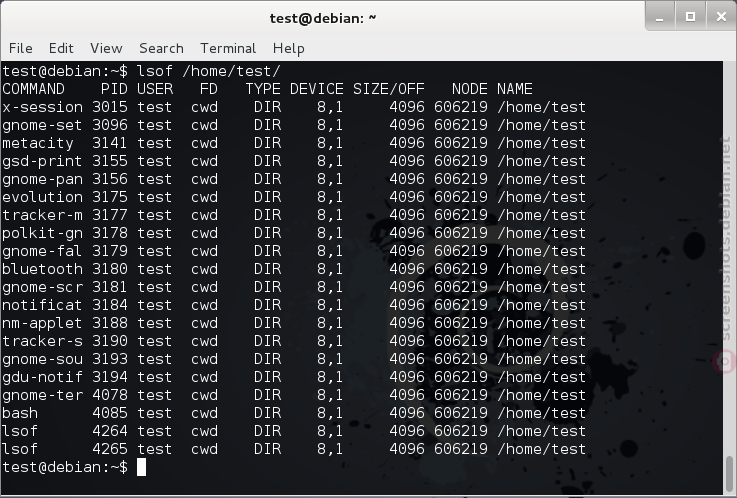
Task: Open the Edit menu
Action: click(61, 48)
